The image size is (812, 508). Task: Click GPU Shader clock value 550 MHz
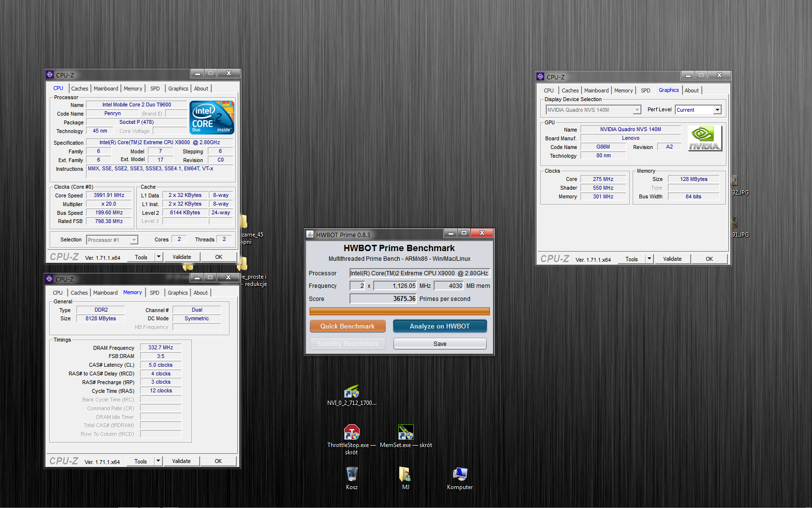[603, 188]
